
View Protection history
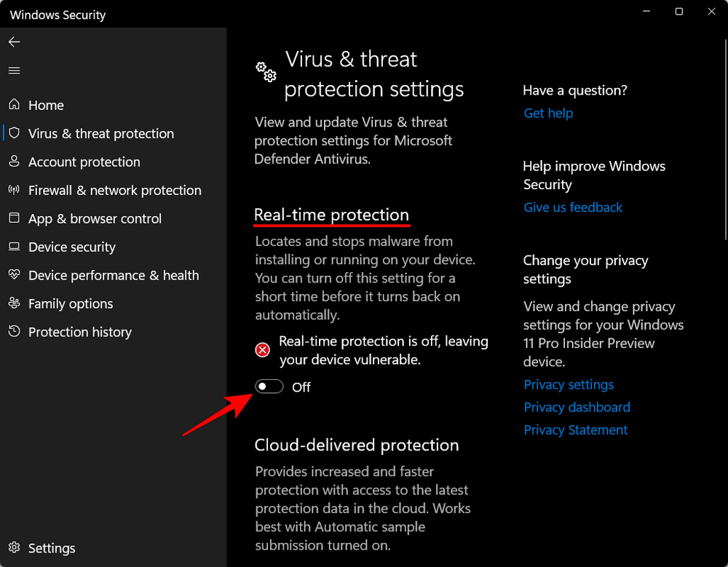click(79, 332)
